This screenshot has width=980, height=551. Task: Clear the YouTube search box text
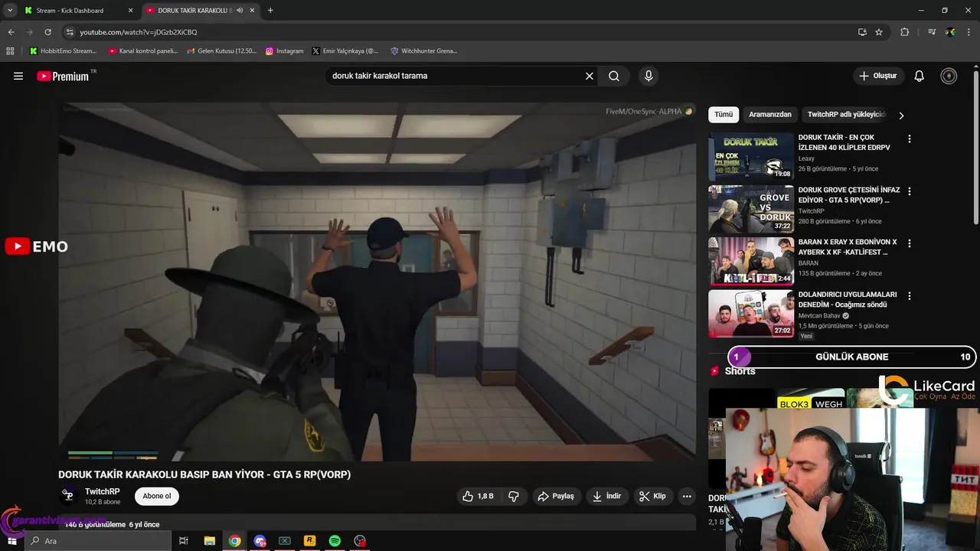pos(590,76)
